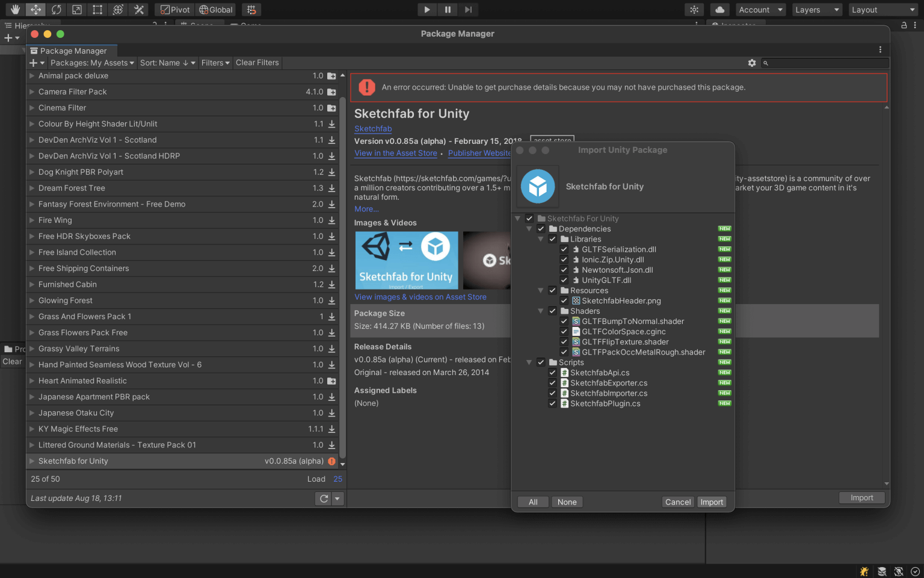Open the Unity Cloud Services panel
The width and height of the screenshot is (924, 578).
point(720,10)
